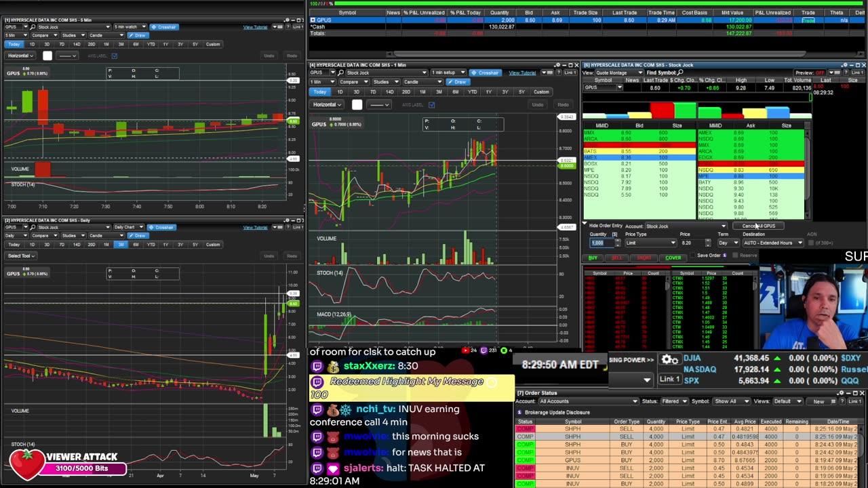Toggle AXIS LABEL checkbox in 5 Min chart
The width and height of the screenshot is (868, 488).
pos(114,56)
